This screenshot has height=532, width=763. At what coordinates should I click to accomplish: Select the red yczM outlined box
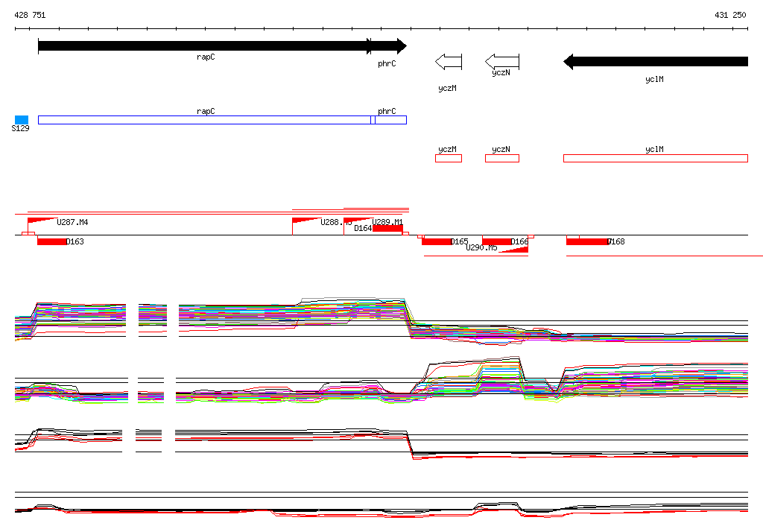449,158
